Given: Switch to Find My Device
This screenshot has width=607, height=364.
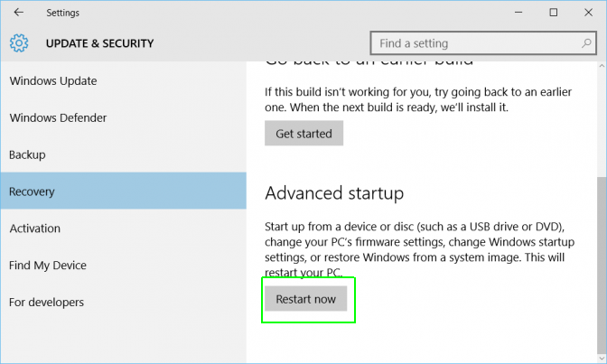Looking at the screenshot, I should [x=48, y=266].
